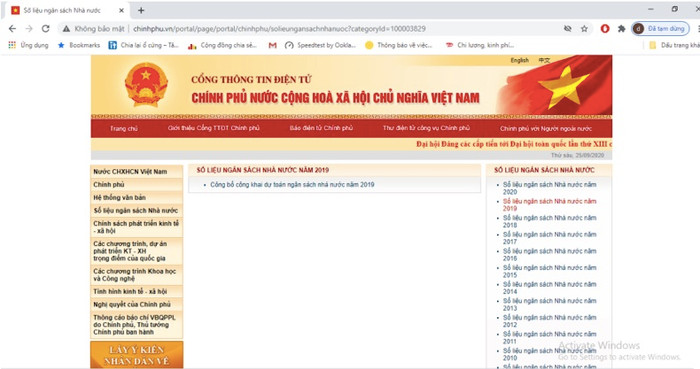The width and height of the screenshot is (700, 369).
Task: Open Thông cáo báo chí VBQPPL item
Action: 137,325
